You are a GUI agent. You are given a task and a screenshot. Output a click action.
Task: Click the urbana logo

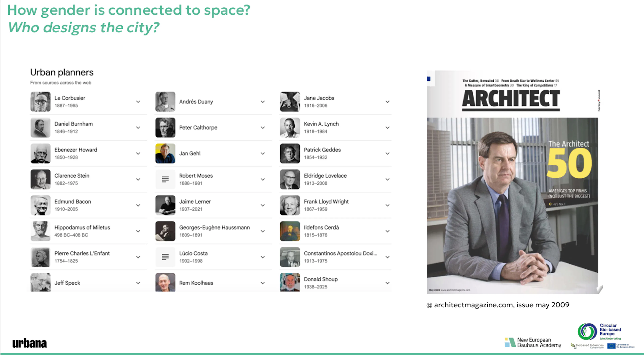(30, 343)
